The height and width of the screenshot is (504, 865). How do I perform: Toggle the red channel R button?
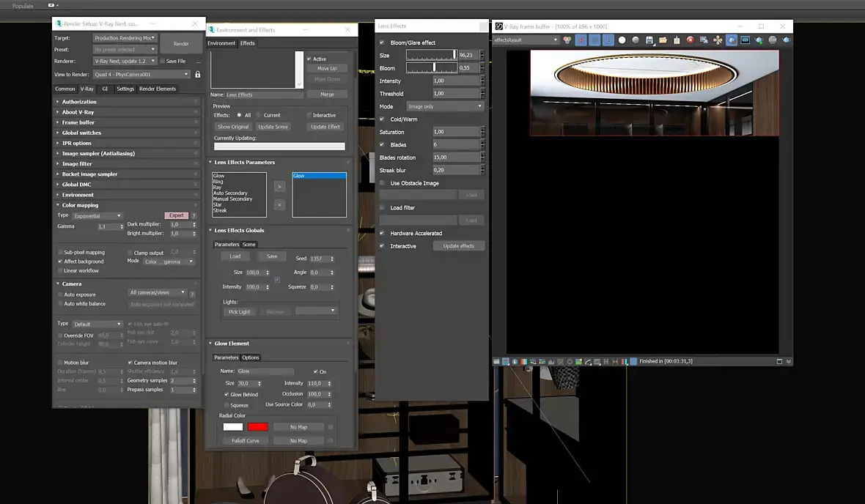(x=581, y=40)
